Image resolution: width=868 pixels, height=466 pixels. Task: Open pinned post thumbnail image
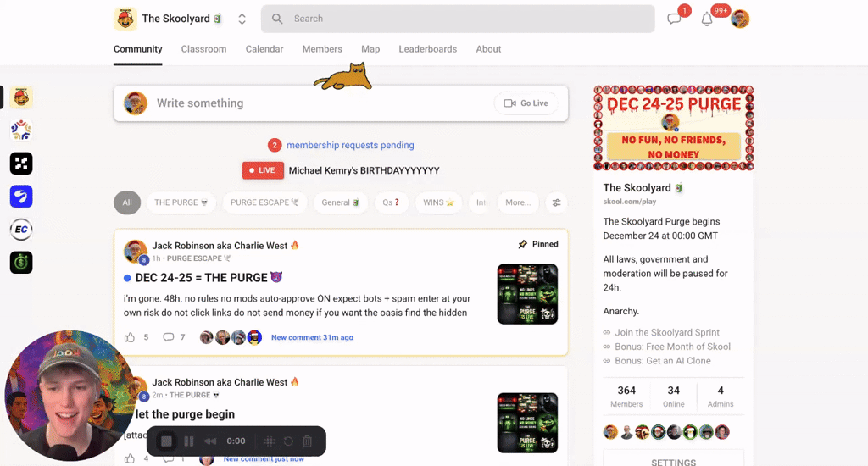pyautogui.click(x=527, y=294)
